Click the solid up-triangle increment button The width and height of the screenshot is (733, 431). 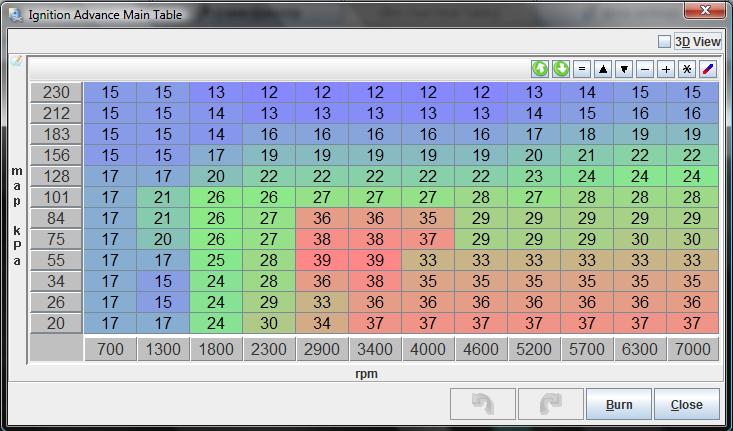[603, 69]
